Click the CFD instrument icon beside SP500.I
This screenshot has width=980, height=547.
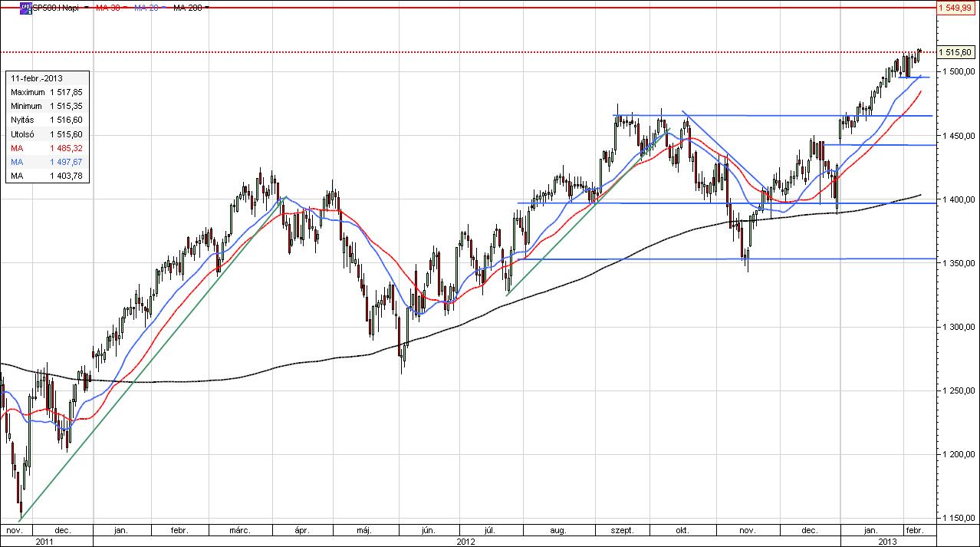coord(27,7)
